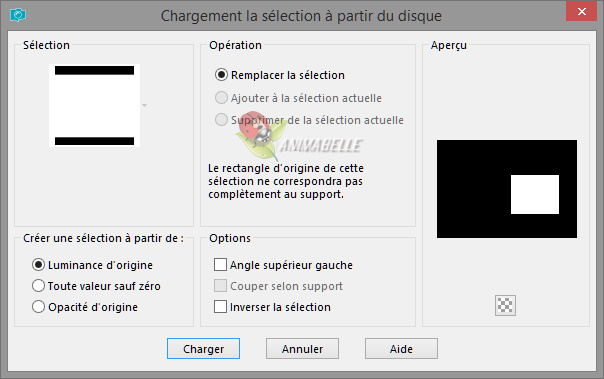Screen dimensions: 604x379
Task: Click the PaintShop Pro icon in the title bar
Action: (x=18, y=15)
